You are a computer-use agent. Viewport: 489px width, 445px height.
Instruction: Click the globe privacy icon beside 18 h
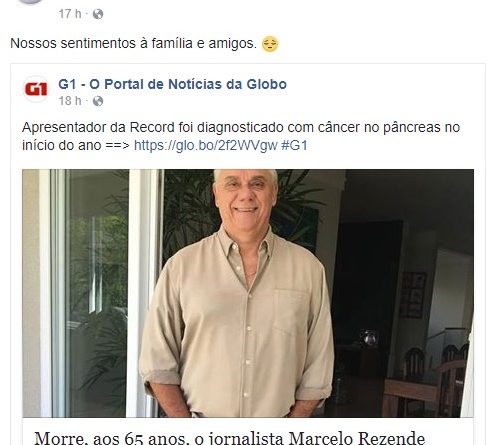tap(98, 101)
